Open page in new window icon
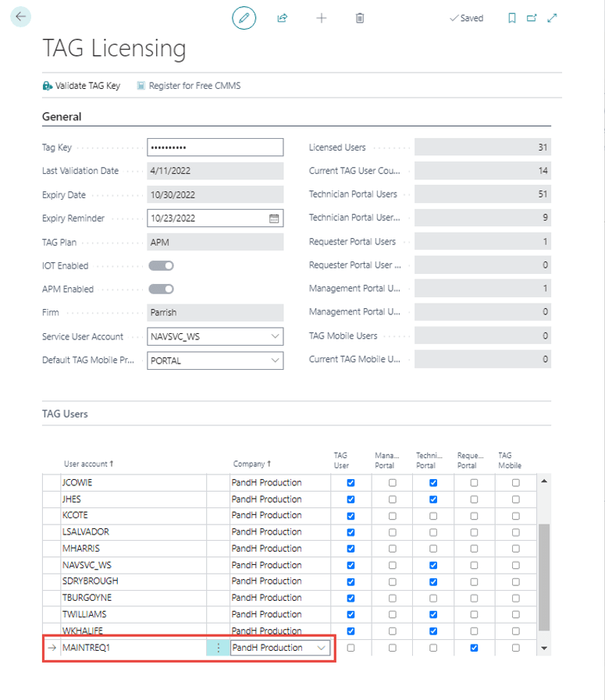Image resolution: width=605 pixels, height=700 pixels. pyautogui.click(x=532, y=18)
